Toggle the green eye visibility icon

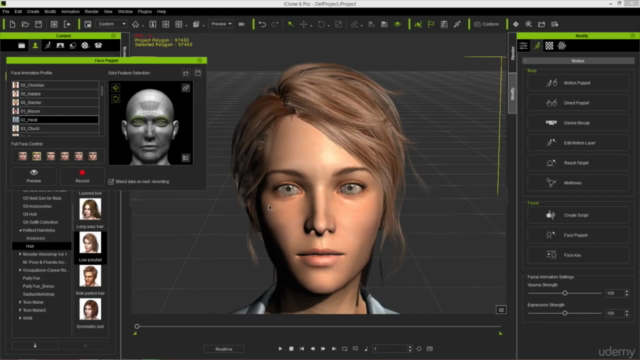point(397,24)
